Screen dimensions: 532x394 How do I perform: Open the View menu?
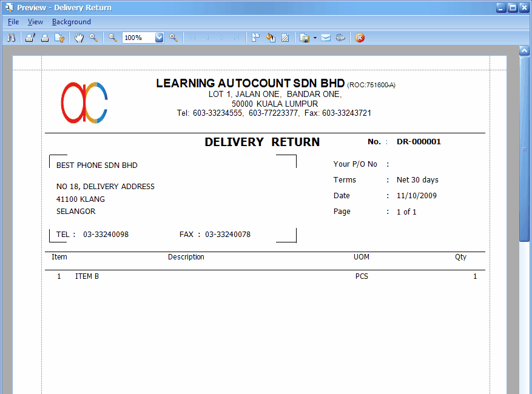(x=35, y=22)
